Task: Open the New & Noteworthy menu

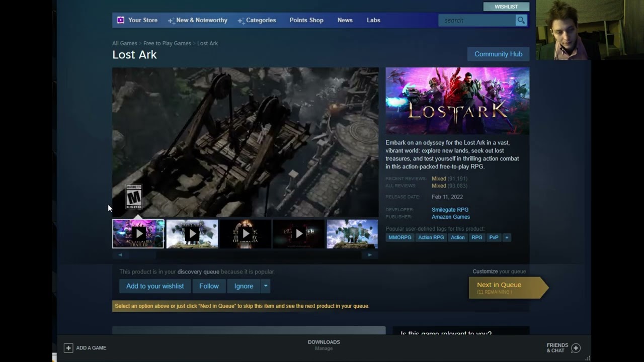Action: coord(201,20)
